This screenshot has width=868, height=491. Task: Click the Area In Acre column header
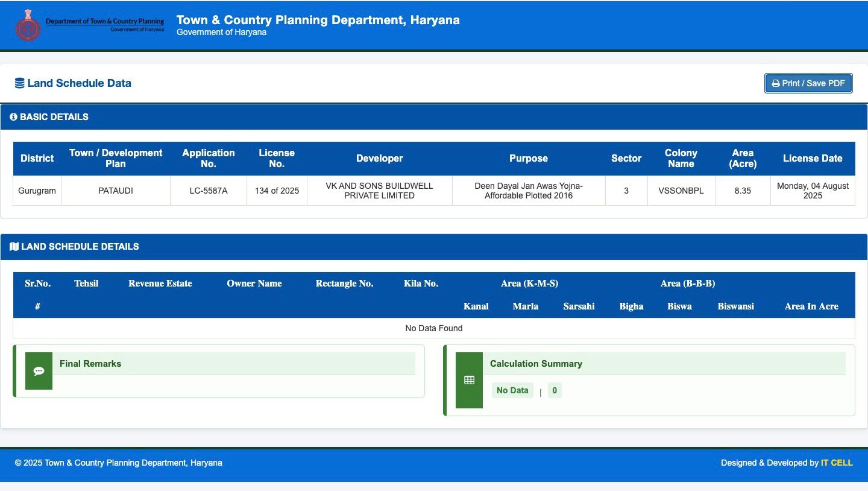[811, 306]
